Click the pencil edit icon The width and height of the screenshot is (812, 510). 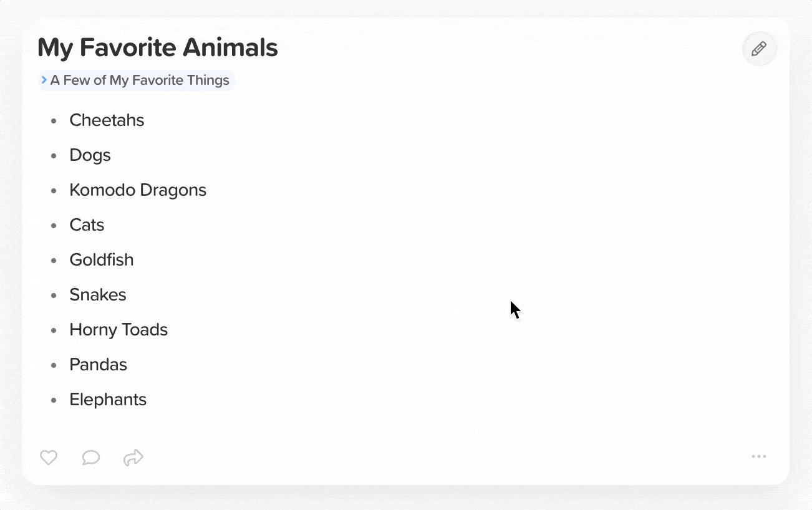tap(759, 49)
